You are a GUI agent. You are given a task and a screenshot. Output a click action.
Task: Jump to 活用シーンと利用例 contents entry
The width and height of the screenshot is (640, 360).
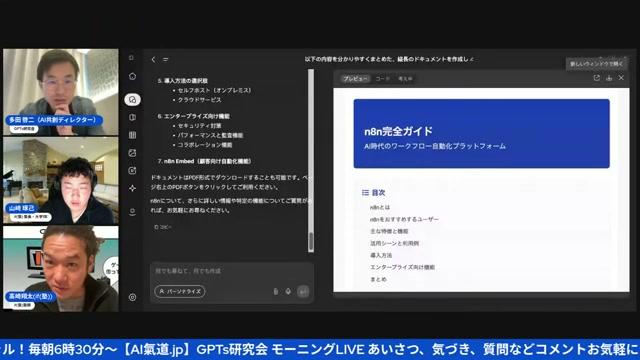coord(394,243)
